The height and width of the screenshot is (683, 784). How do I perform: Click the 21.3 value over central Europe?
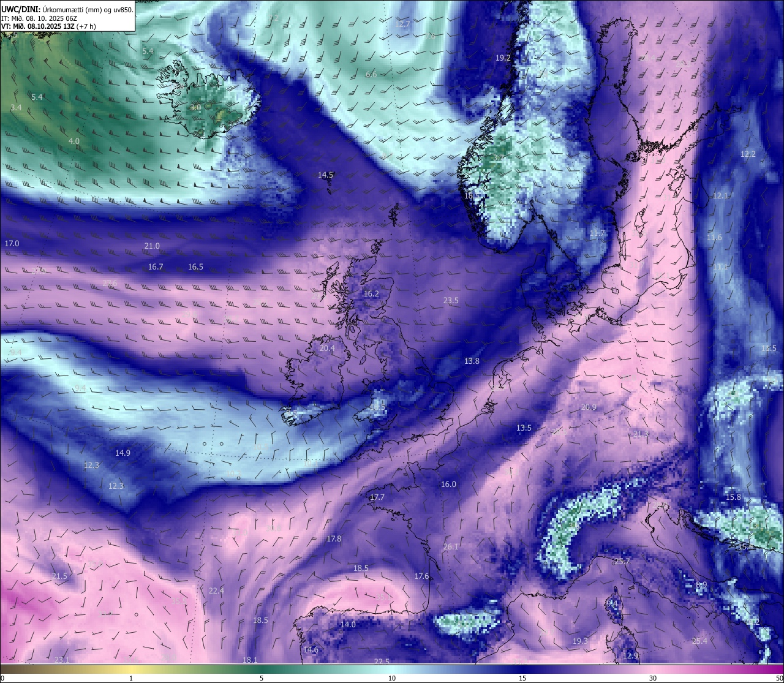pyautogui.click(x=640, y=433)
